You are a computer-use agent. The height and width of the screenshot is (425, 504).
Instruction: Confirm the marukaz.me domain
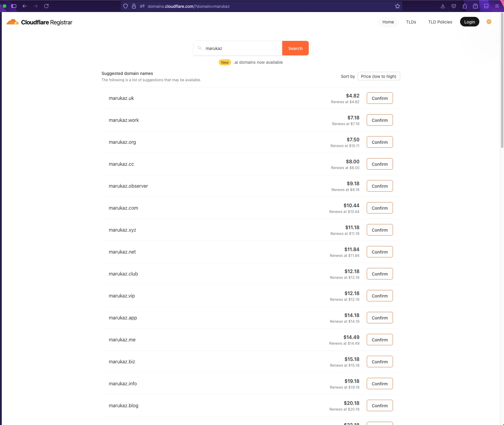(x=380, y=340)
